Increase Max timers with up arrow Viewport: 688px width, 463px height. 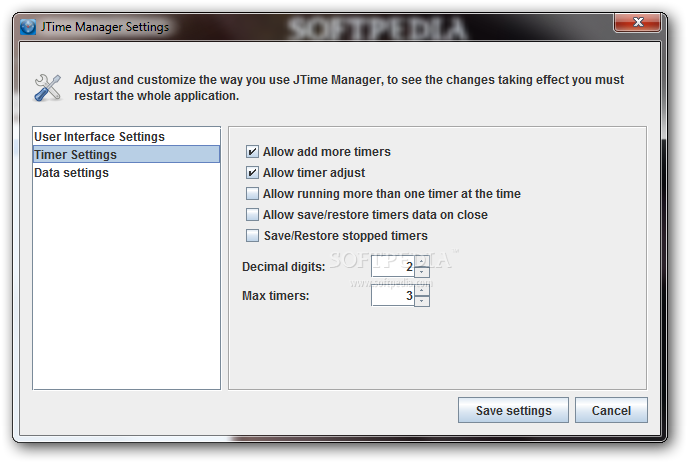pos(422,290)
